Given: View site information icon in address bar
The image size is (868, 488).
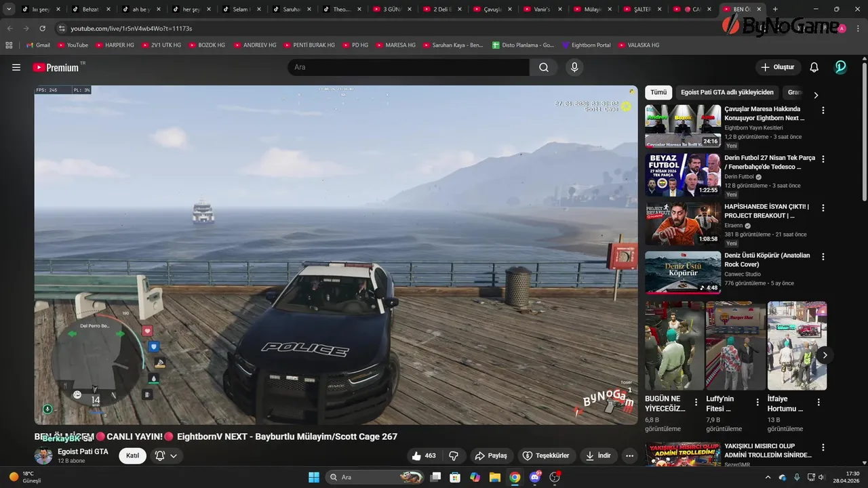Looking at the screenshot, I should tap(62, 28).
